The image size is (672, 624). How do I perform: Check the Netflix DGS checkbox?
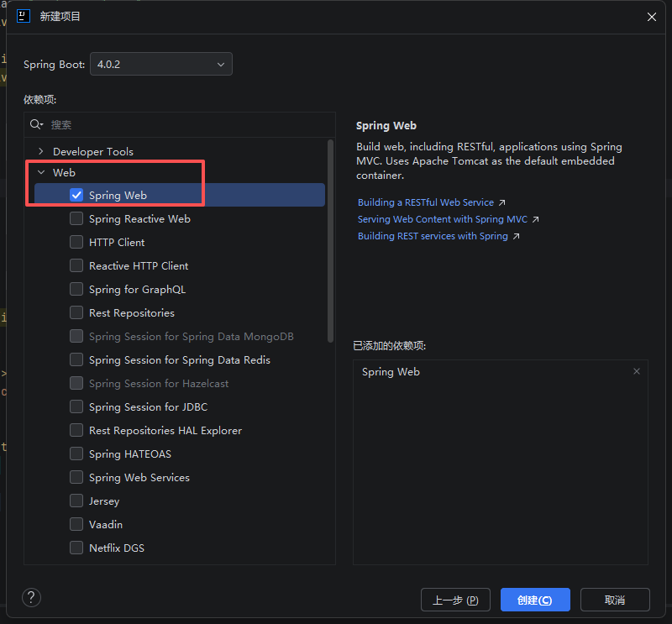pyautogui.click(x=76, y=548)
